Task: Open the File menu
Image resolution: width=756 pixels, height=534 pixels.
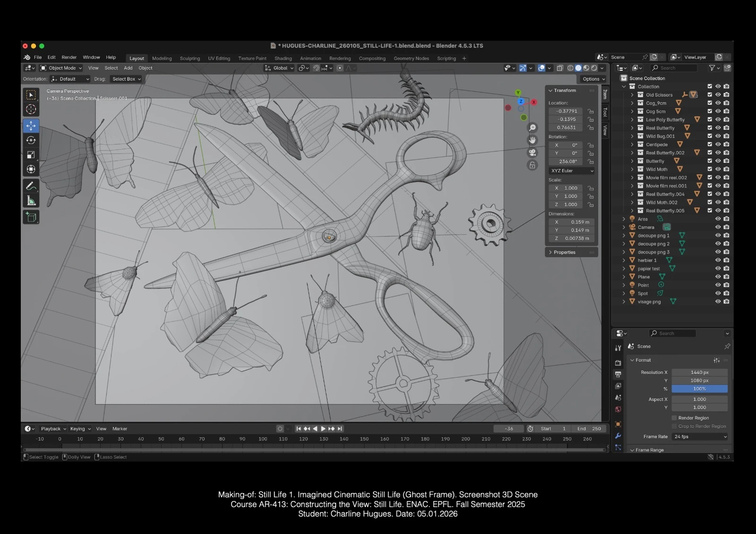Action: tap(38, 58)
